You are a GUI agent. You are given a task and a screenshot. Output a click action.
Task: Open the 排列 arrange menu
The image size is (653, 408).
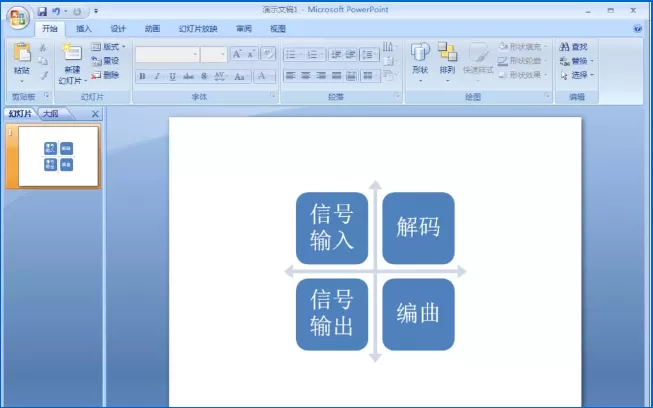click(x=447, y=62)
